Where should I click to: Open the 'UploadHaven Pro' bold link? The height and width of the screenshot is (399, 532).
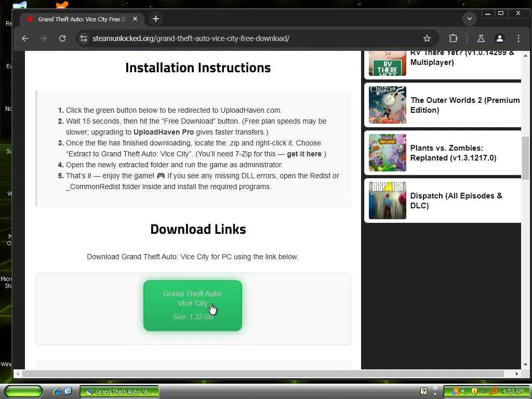pyautogui.click(x=164, y=132)
